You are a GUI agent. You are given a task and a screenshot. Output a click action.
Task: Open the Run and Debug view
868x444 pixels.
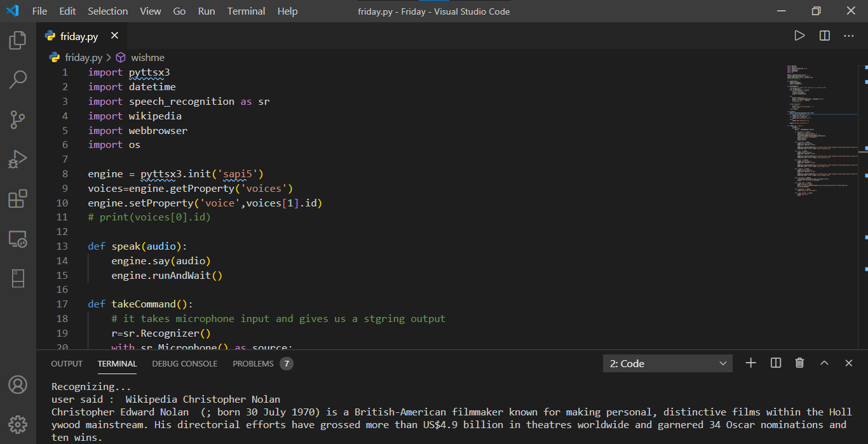[18, 159]
